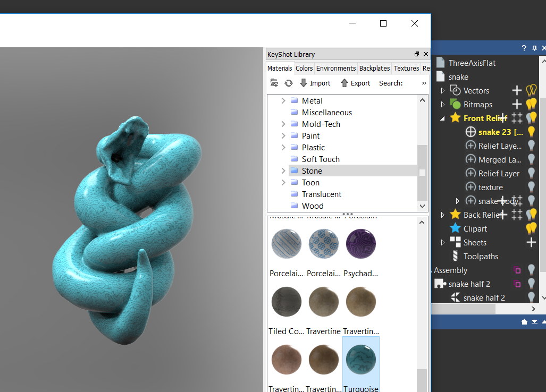Viewport: 546px width, 392px height.
Task: Add a new sheet with plus icon
Action: click(x=531, y=242)
